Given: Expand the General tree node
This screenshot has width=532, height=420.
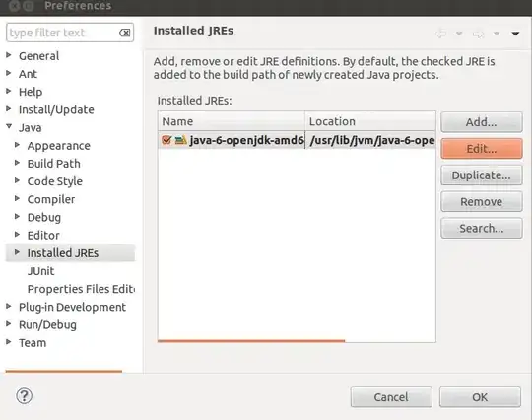Looking at the screenshot, I should [x=9, y=55].
